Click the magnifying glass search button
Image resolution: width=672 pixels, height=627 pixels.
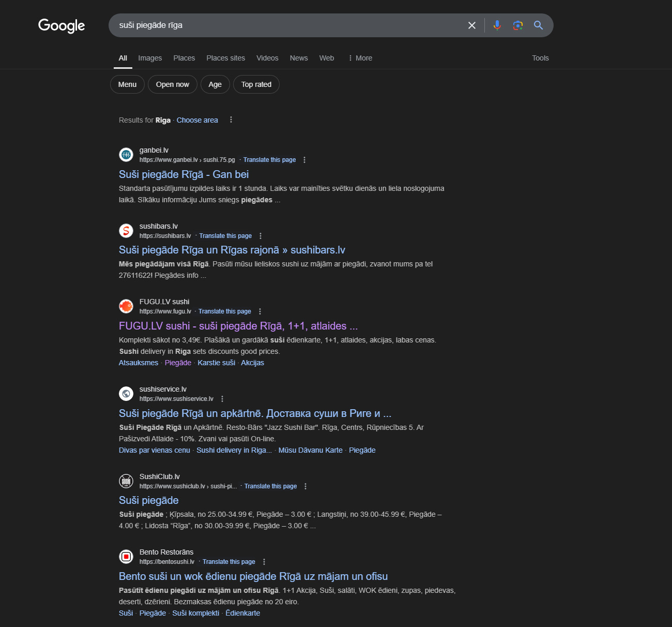[538, 25]
